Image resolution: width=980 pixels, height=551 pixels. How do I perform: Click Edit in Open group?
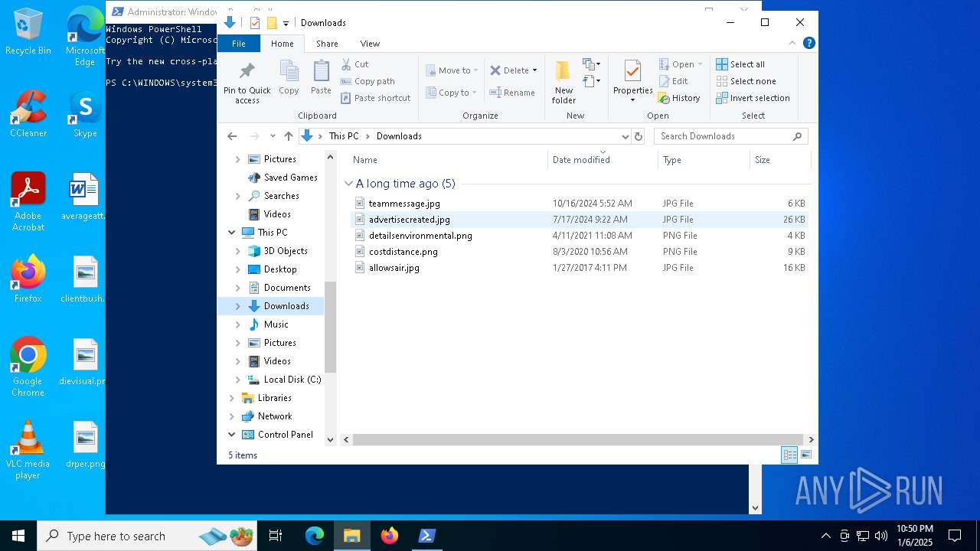[x=674, y=81]
